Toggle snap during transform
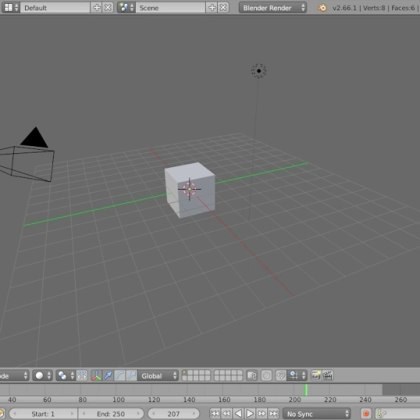The image size is (420, 420). click(x=281, y=376)
